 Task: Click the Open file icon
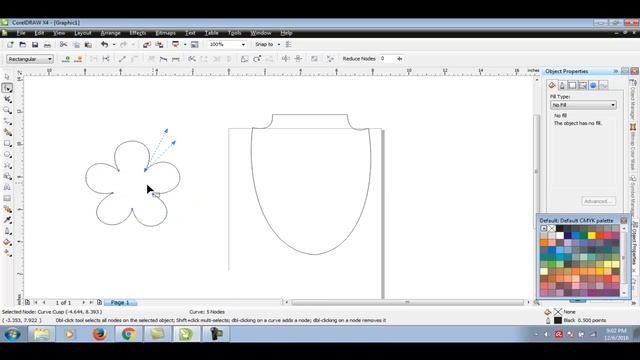(22, 44)
